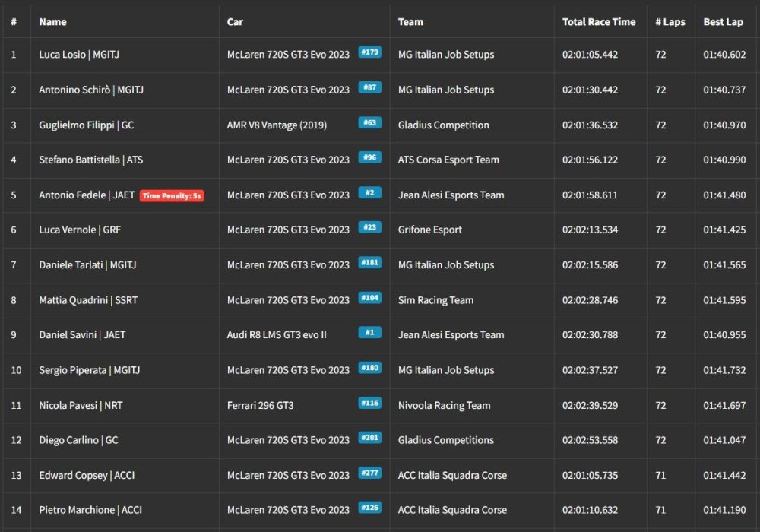Click the AMR V8 Vantage (2019) car cell
The height and width of the screenshot is (532, 760).
(x=277, y=125)
